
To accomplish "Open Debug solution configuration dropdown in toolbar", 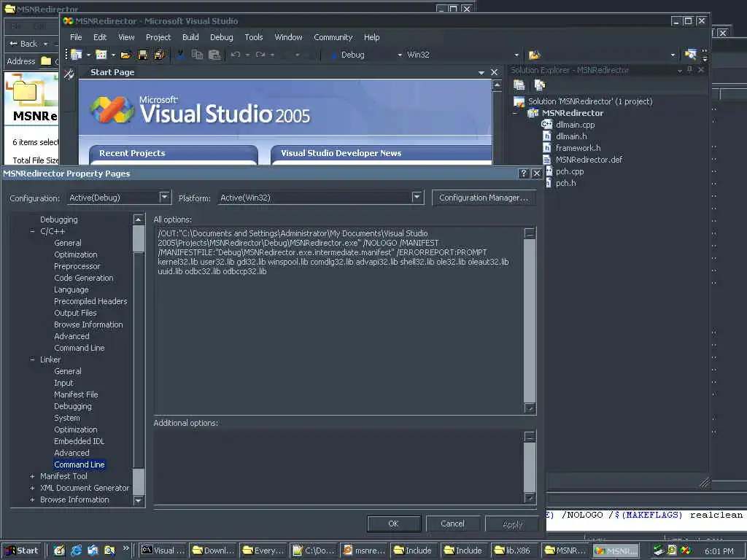I will point(400,55).
